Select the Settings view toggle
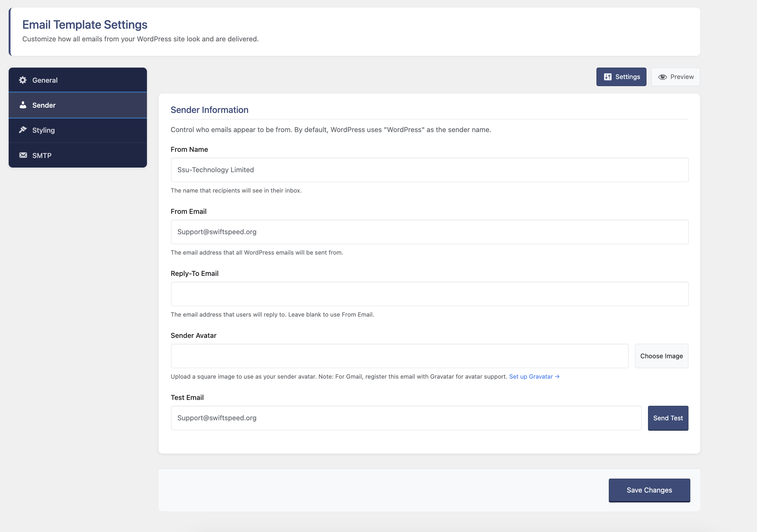Screen dimensions: 757x532 (621, 77)
